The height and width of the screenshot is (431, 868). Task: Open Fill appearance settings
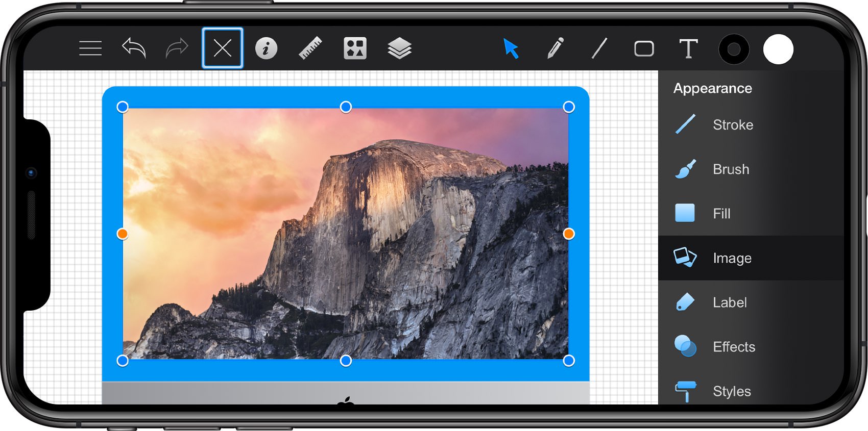coord(751,213)
